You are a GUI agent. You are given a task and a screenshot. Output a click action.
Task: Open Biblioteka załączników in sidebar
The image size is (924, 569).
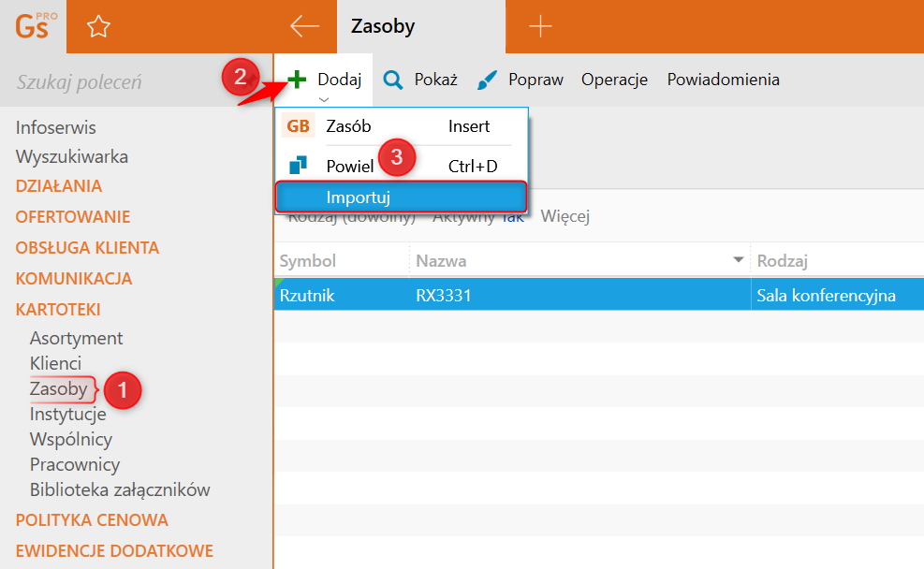(x=120, y=489)
